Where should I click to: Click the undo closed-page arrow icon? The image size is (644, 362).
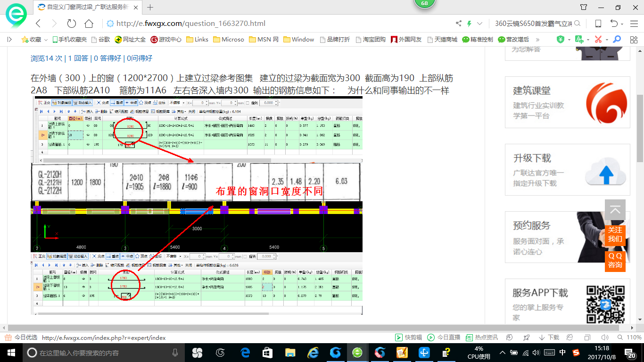pos(614,24)
